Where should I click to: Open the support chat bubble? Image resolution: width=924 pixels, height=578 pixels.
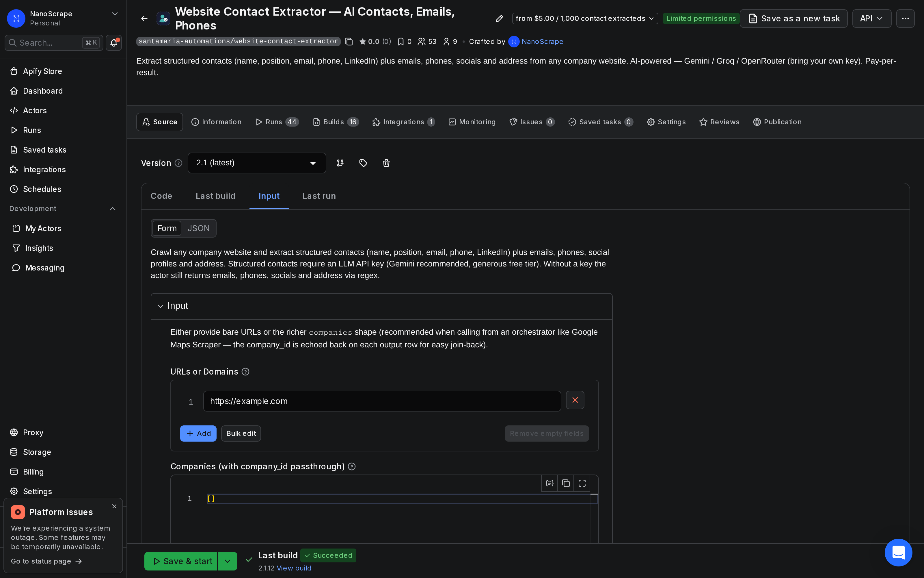[898, 552]
